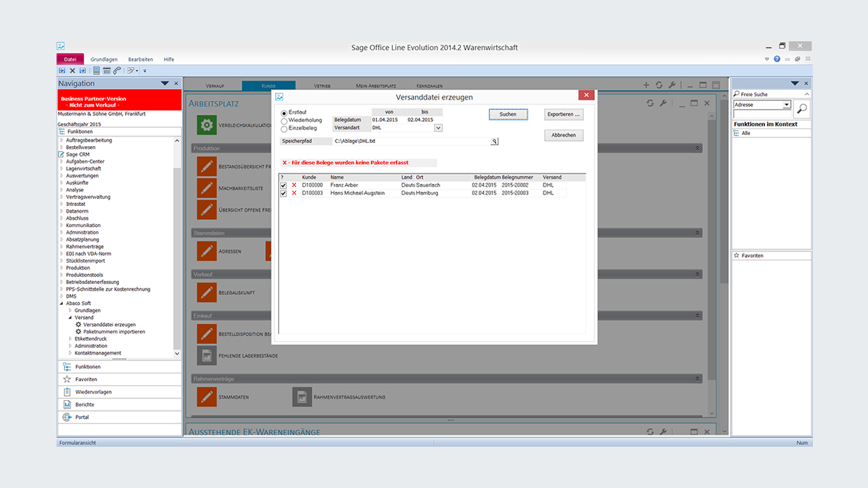Browse for Speicherpfad with the lookup icon
Image resolution: width=868 pixels, height=488 pixels.
[x=494, y=141]
